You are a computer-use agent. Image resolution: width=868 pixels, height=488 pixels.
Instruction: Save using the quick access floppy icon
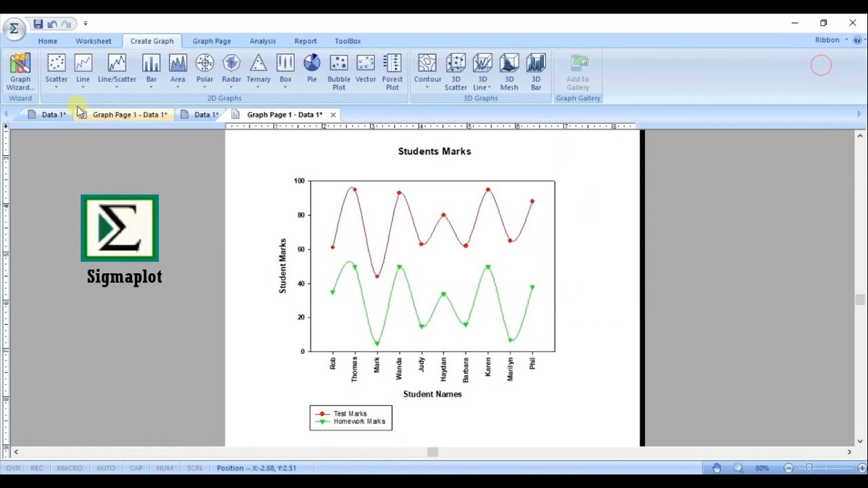38,24
